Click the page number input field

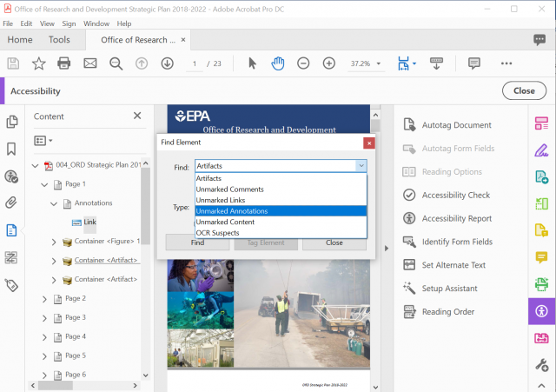195,63
